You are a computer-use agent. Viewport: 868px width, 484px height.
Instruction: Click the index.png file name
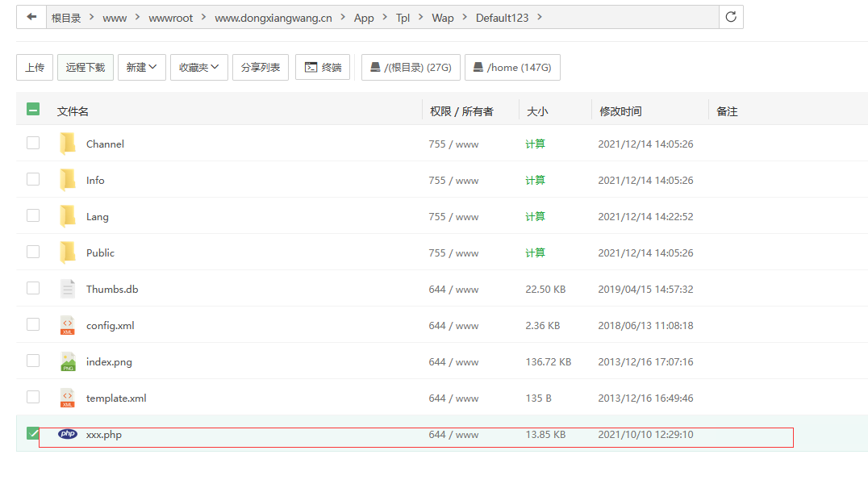click(x=109, y=361)
